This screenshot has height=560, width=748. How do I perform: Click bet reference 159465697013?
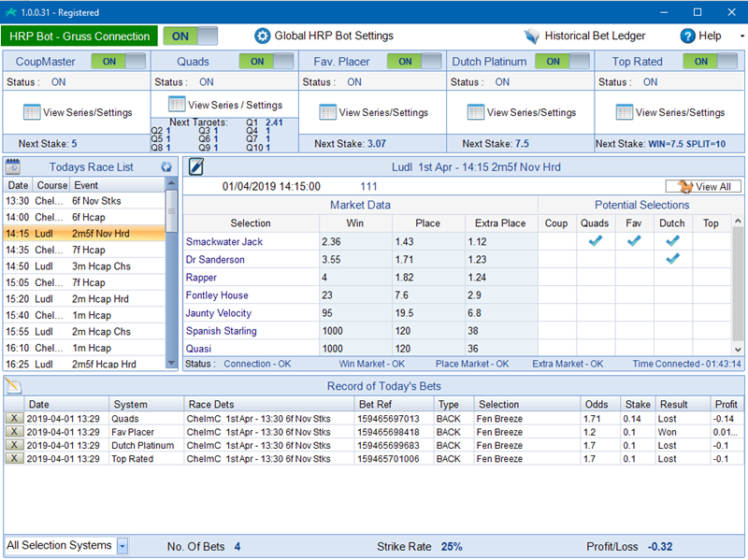pyautogui.click(x=389, y=418)
